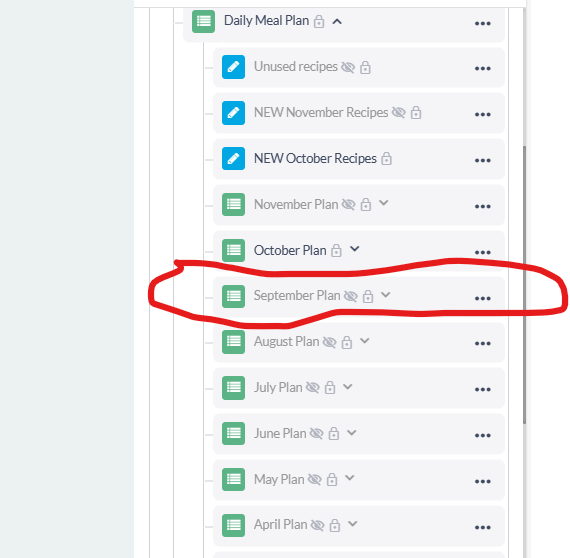Toggle the hidden eye icon on August Plan

[329, 342]
